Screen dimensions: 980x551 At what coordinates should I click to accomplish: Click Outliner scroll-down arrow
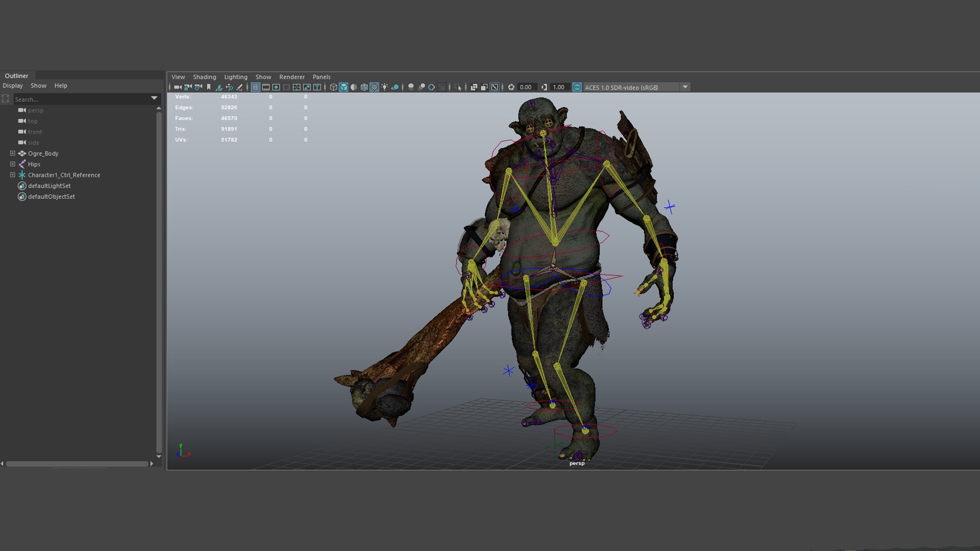(159, 456)
